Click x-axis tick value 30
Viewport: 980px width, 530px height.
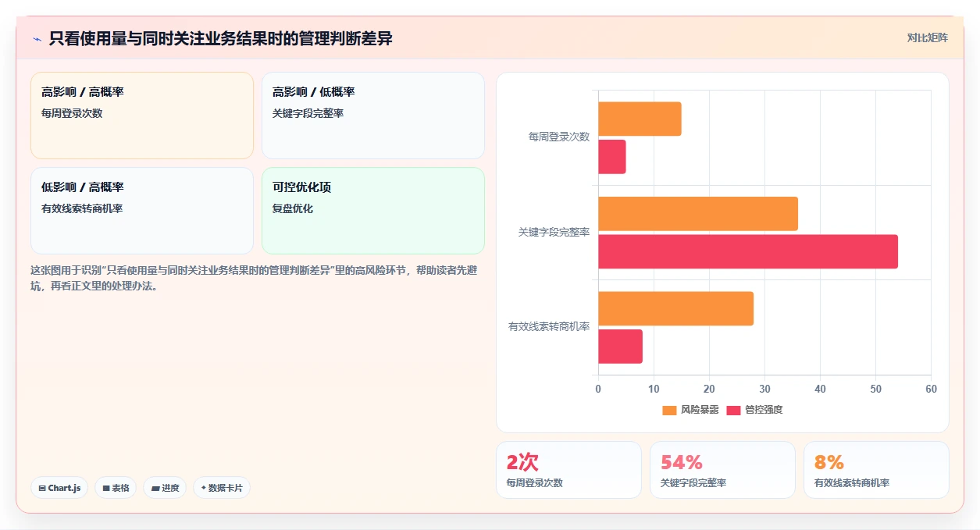click(x=764, y=389)
